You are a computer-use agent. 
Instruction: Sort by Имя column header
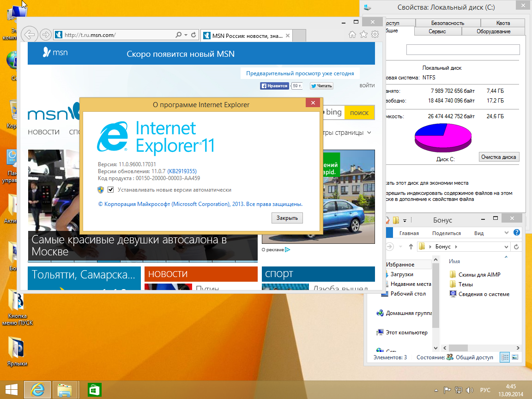(x=454, y=261)
